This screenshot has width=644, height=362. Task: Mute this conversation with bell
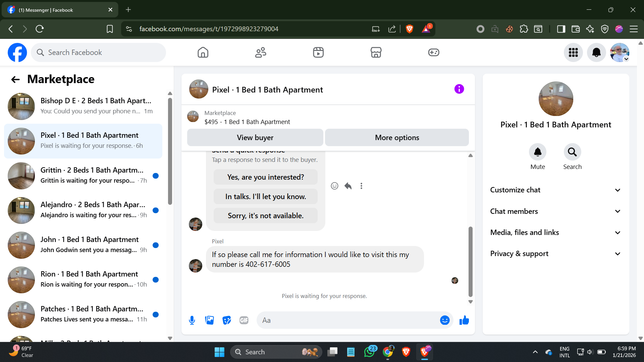(537, 153)
